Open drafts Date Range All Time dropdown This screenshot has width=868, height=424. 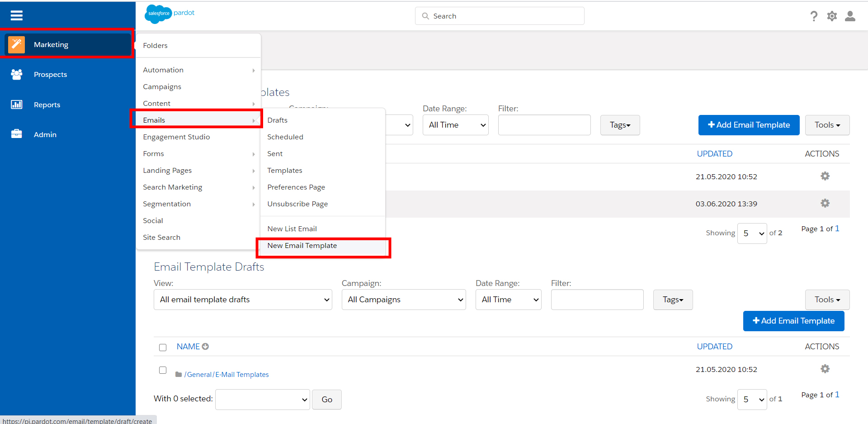click(x=508, y=300)
